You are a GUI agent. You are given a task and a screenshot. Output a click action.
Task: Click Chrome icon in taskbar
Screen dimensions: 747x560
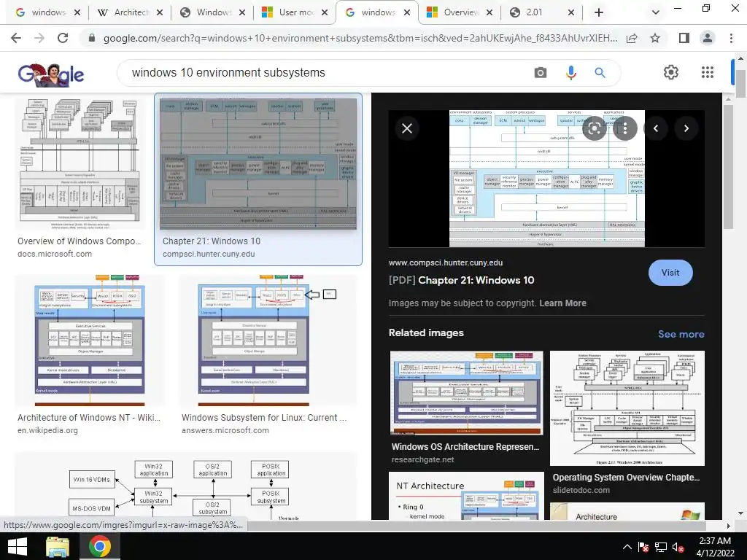(99, 547)
